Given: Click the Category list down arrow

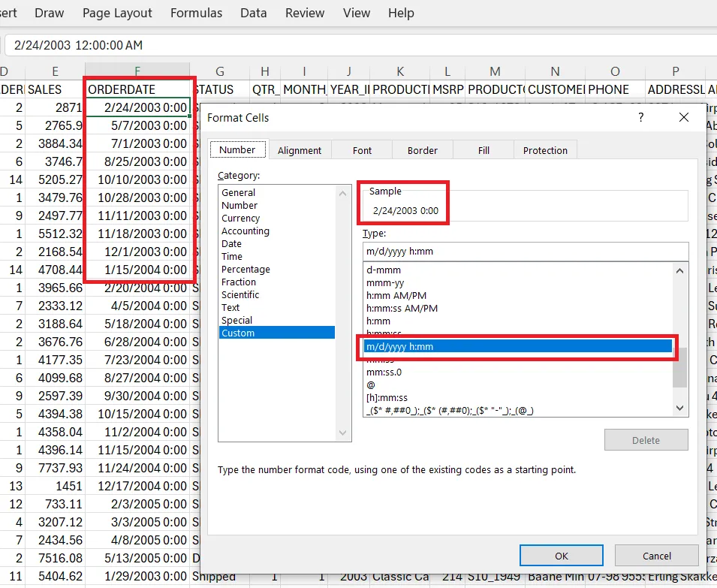Looking at the screenshot, I should pos(342,433).
